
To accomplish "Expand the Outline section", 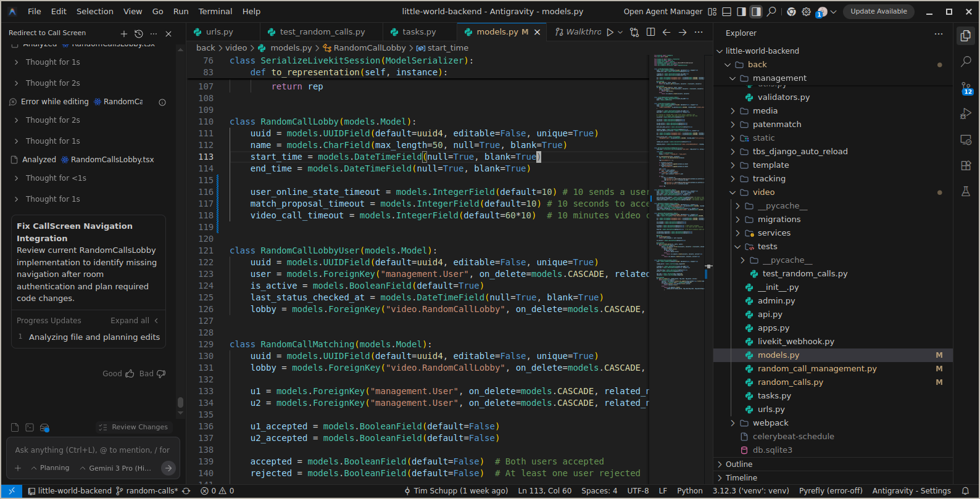I will tap(739, 464).
